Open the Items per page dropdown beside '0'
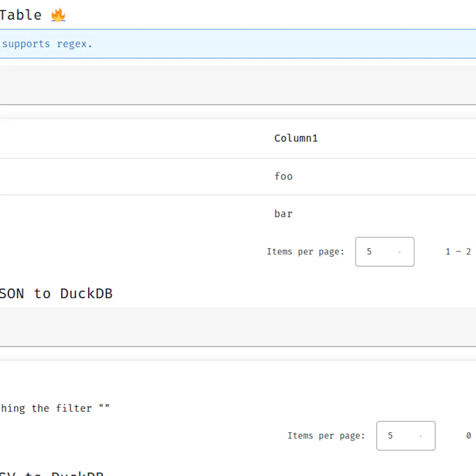Viewport: 476px width, 476px height. 406,436
